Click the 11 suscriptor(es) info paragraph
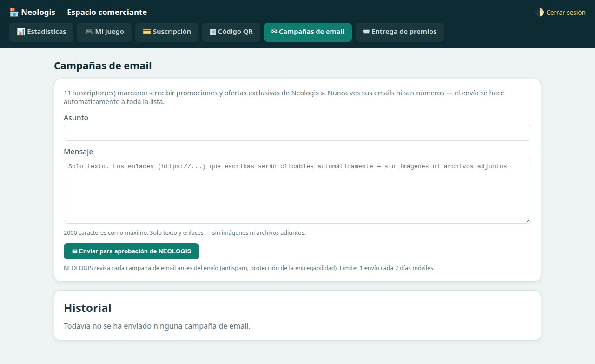 (284, 97)
